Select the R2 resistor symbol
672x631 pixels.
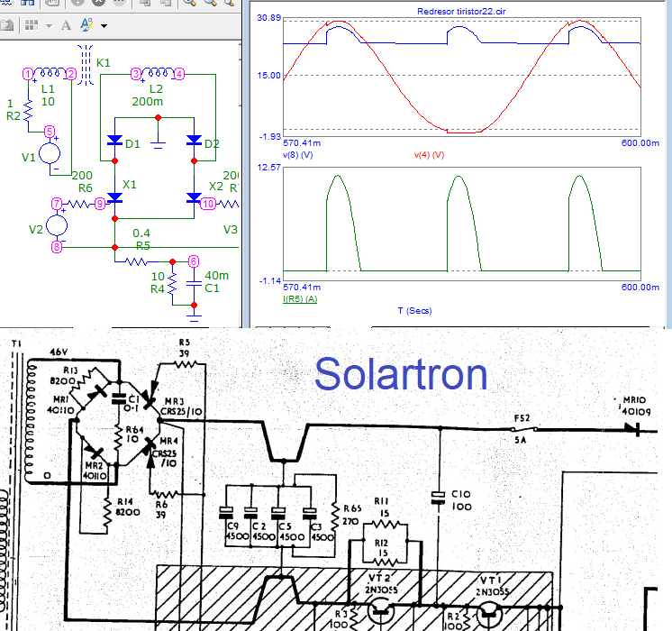point(28,111)
